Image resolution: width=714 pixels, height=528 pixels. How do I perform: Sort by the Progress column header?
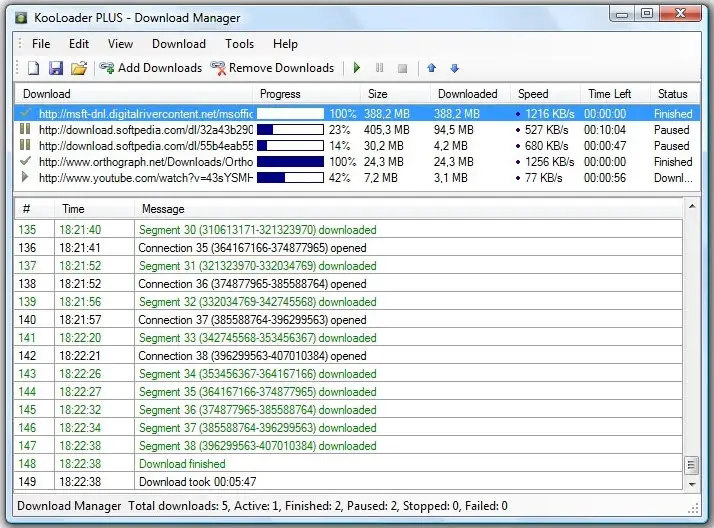point(306,94)
